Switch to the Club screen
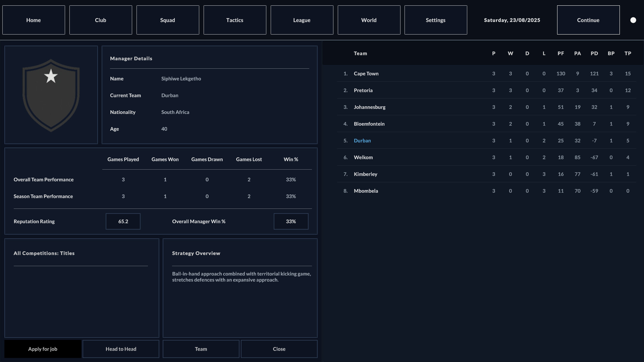Viewport: 644px width, 362px height. pyautogui.click(x=100, y=20)
